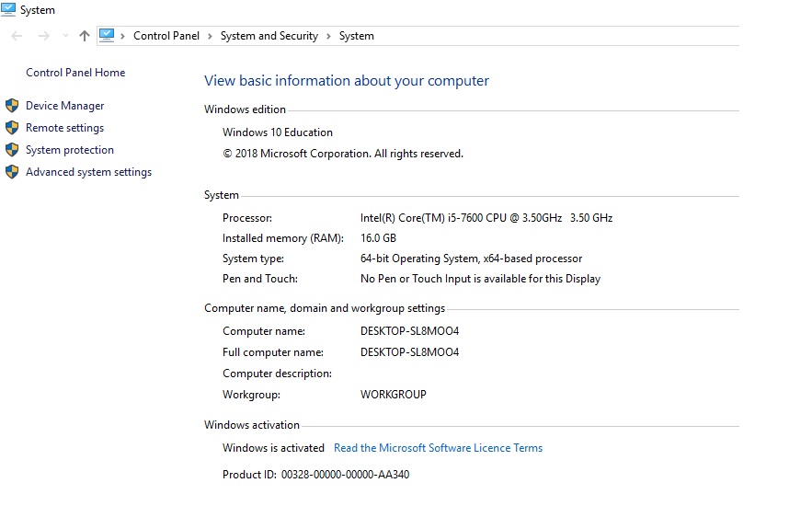Click the 'Windows edition' section header
The height and width of the screenshot is (506, 812).
pos(245,109)
